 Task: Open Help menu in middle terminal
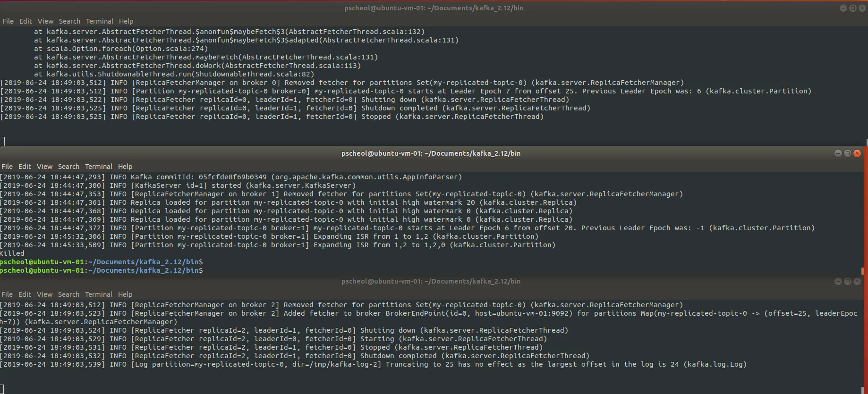coord(125,167)
